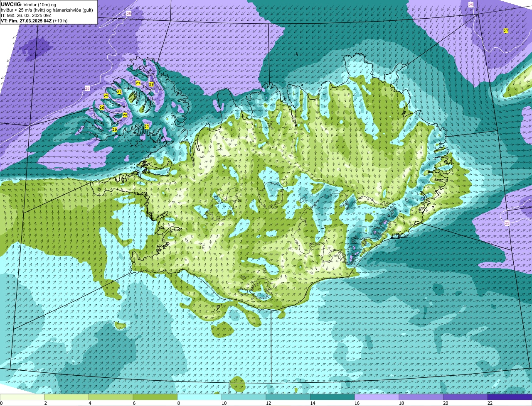The width and height of the screenshot is (532, 406).
Task: Click the "20" value on the wind scale
Action: click(x=445, y=403)
